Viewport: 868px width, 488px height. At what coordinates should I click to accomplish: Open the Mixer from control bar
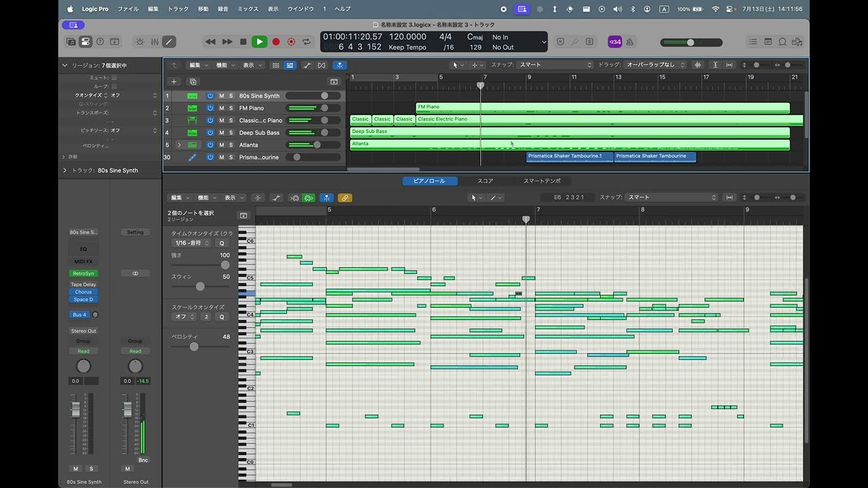155,42
